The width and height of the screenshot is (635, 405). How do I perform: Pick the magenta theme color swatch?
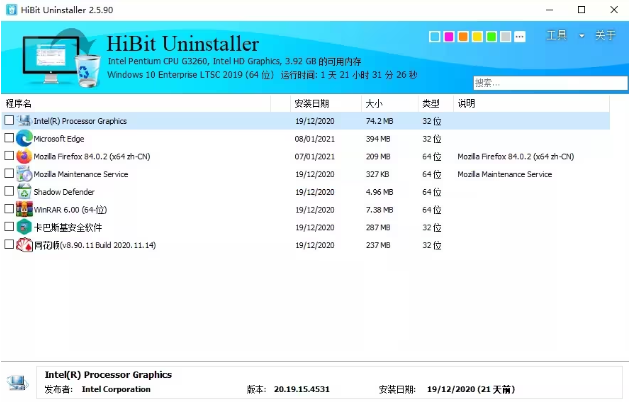[x=449, y=37]
